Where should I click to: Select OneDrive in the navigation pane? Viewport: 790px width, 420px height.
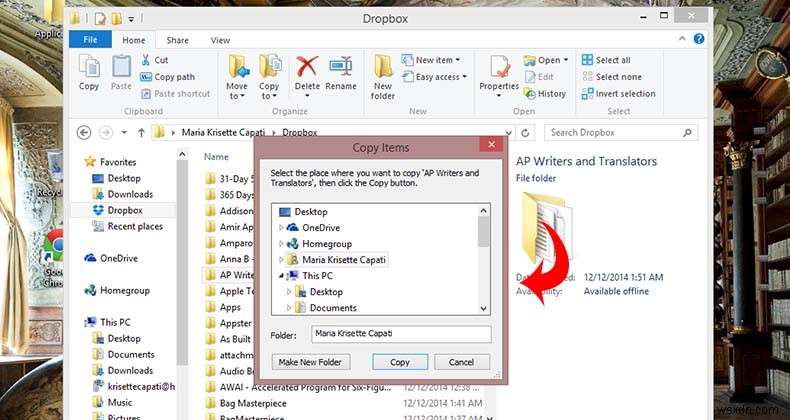click(x=111, y=258)
